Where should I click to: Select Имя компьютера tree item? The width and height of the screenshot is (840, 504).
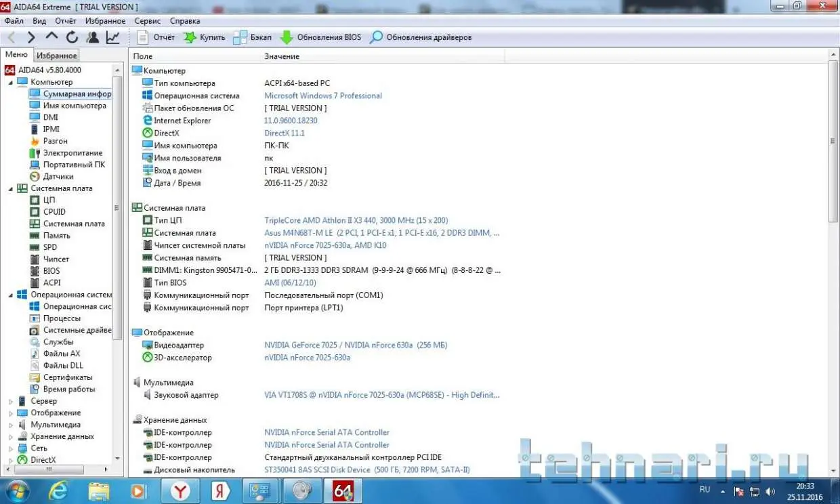68,106
